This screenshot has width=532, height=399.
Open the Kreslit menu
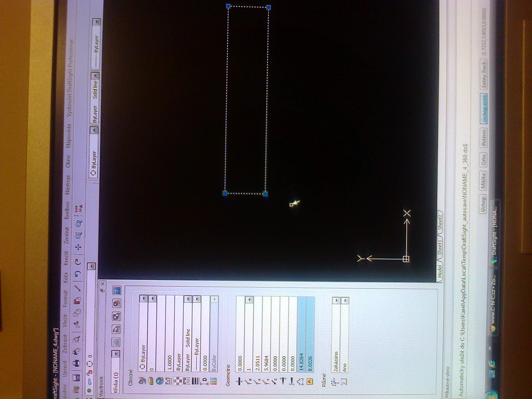pos(66,258)
